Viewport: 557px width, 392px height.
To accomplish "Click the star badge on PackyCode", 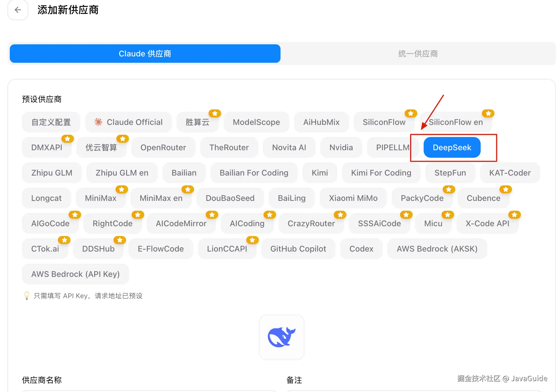I will tap(448, 189).
